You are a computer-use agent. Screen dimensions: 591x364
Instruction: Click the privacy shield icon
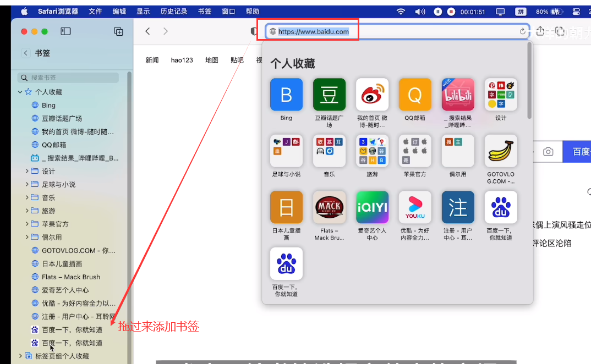coord(254,31)
